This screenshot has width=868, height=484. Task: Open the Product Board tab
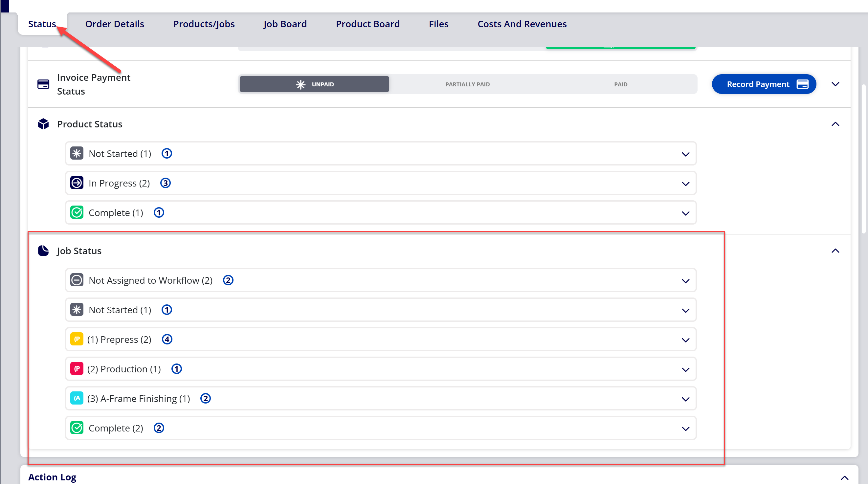pyautogui.click(x=367, y=24)
